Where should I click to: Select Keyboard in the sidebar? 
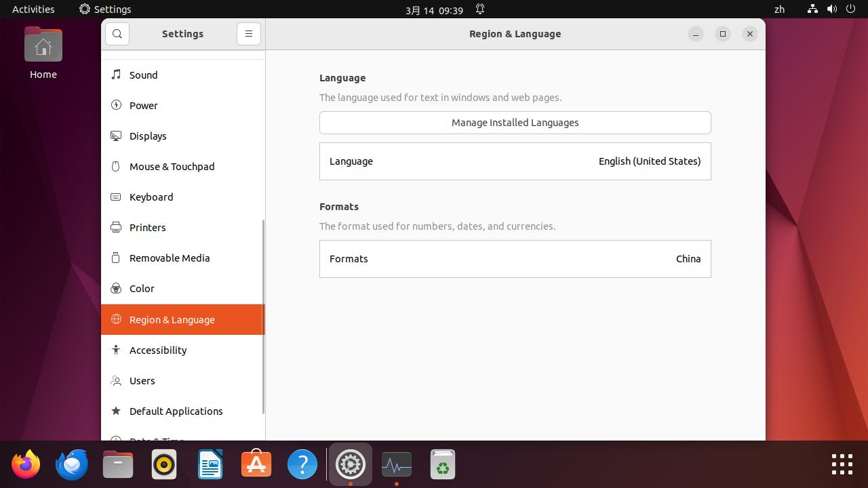[x=183, y=197]
